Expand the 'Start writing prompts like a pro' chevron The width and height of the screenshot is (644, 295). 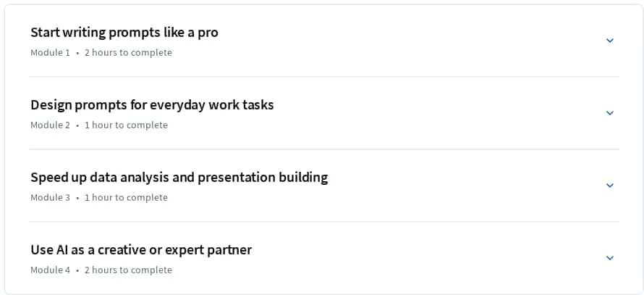[610, 41]
